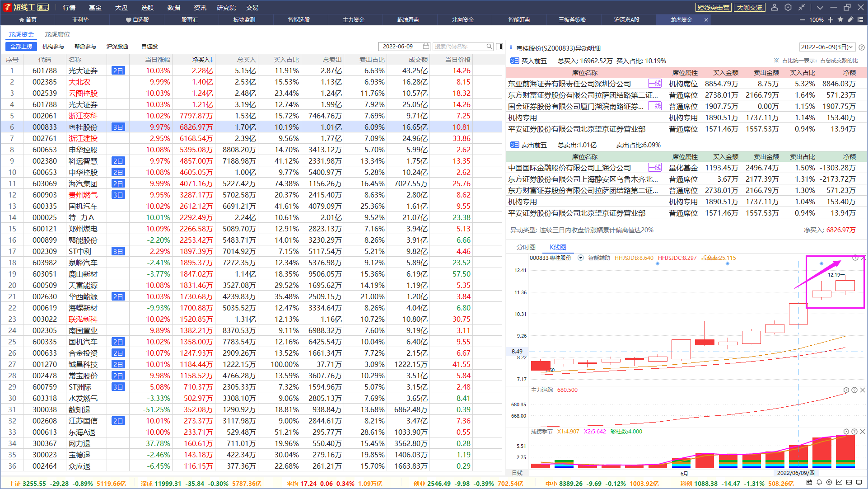This screenshot has height=489, width=868.
Task: Click the stock search magnifier icon
Action: pos(489,47)
